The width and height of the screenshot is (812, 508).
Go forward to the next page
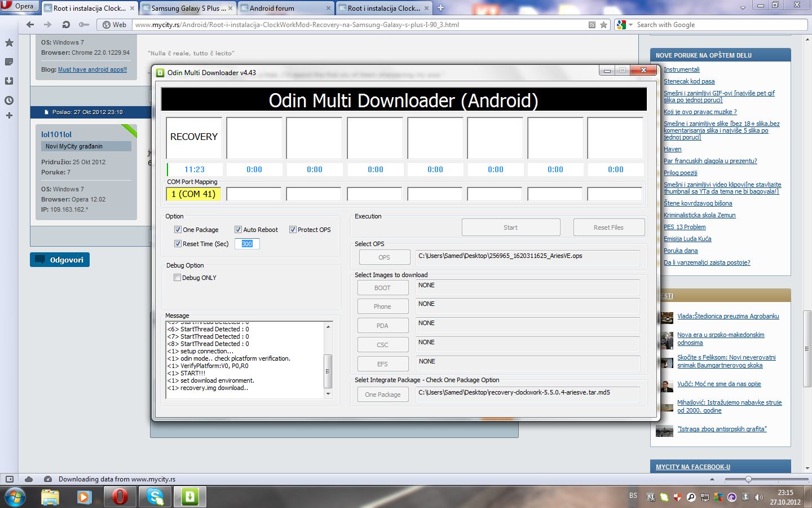pos(48,25)
